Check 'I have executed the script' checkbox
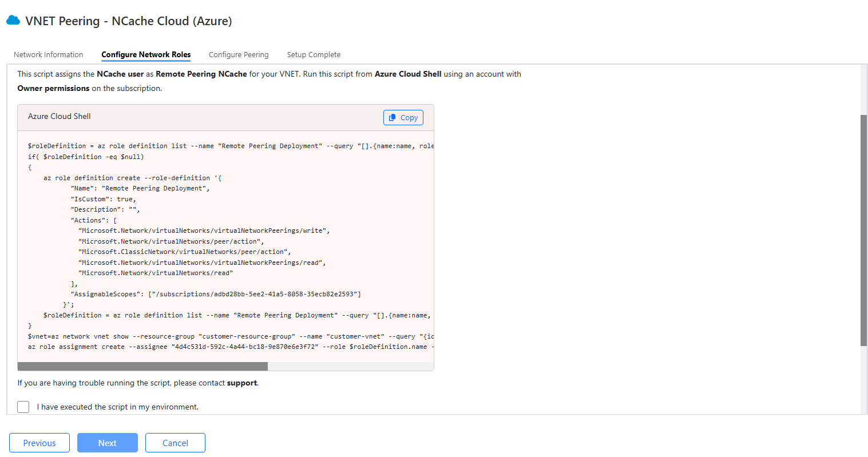This screenshot has width=868, height=457. (23, 407)
